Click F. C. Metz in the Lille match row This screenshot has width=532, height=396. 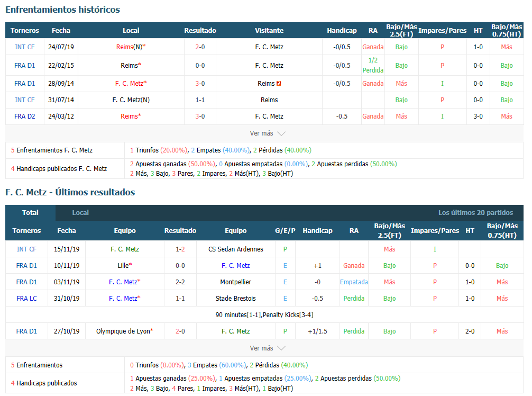tap(235, 266)
